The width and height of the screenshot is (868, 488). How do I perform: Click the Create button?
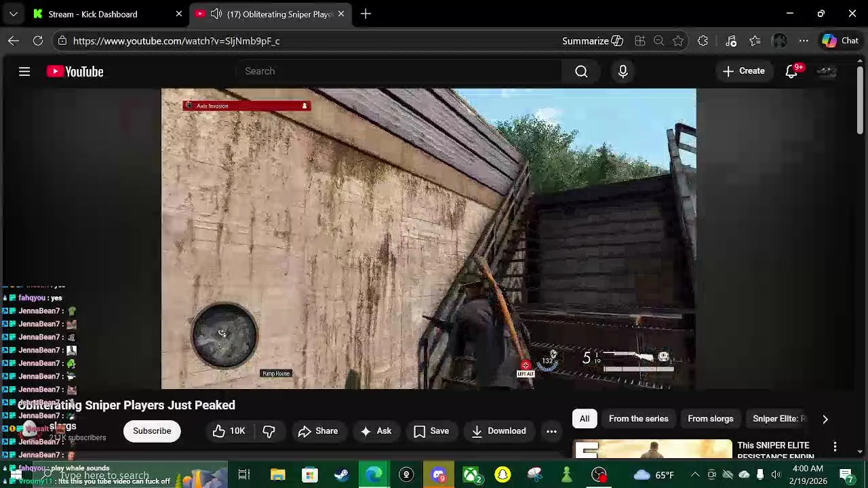(x=744, y=71)
